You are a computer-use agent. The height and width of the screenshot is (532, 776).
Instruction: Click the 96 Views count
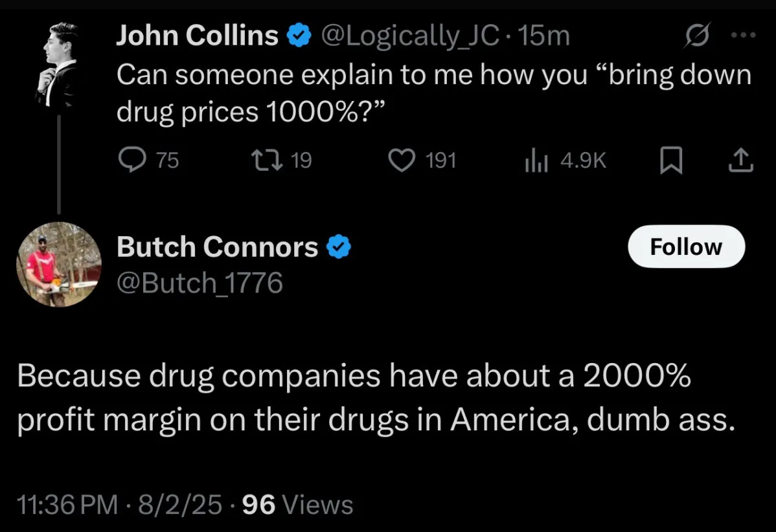pos(298,504)
